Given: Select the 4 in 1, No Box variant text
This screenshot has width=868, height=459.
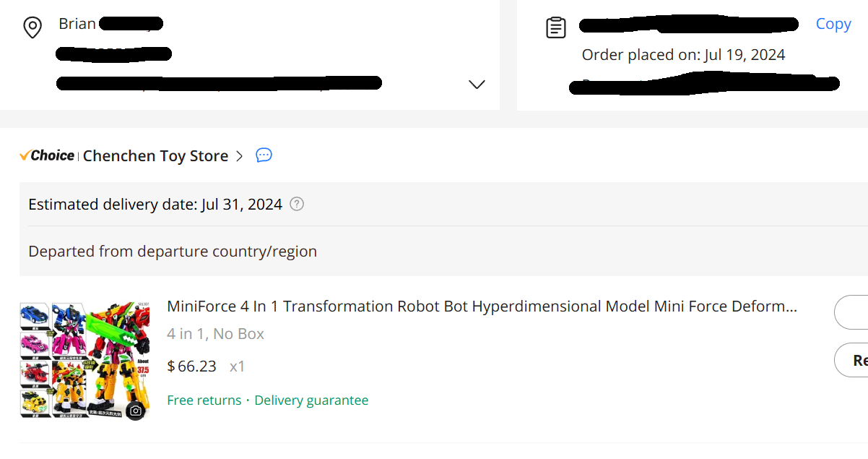Looking at the screenshot, I should (216, 334).
